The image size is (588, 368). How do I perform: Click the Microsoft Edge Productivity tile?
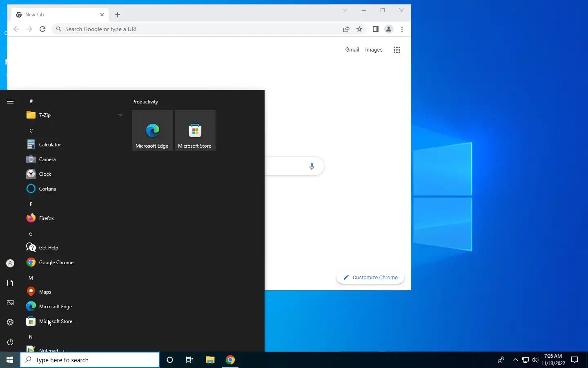pyautogui.click(x=153, y=130)
